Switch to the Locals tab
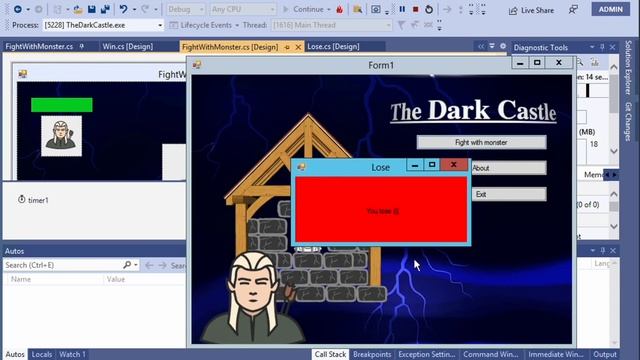This screenshot has width=640, height=360. coord(42,354)
